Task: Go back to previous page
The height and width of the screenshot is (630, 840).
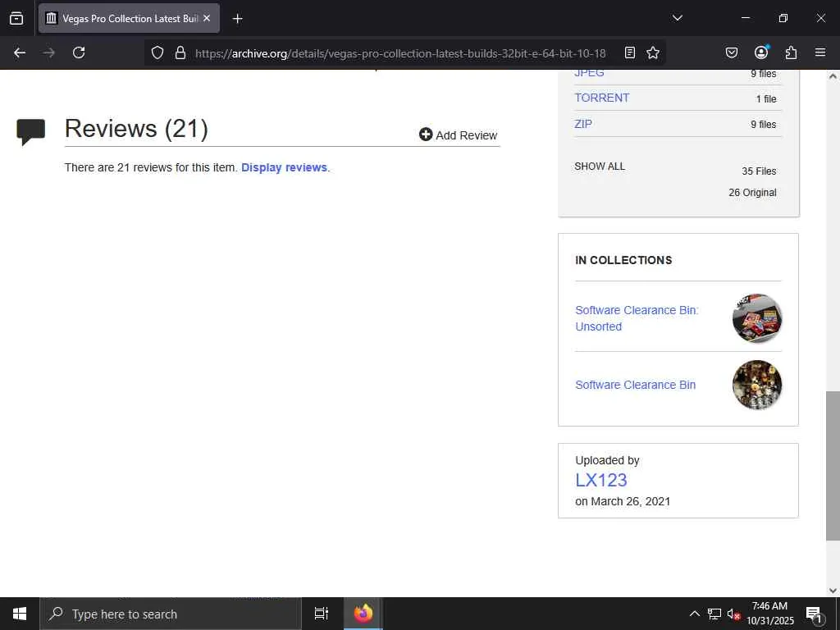Action: tap(20, 52)
